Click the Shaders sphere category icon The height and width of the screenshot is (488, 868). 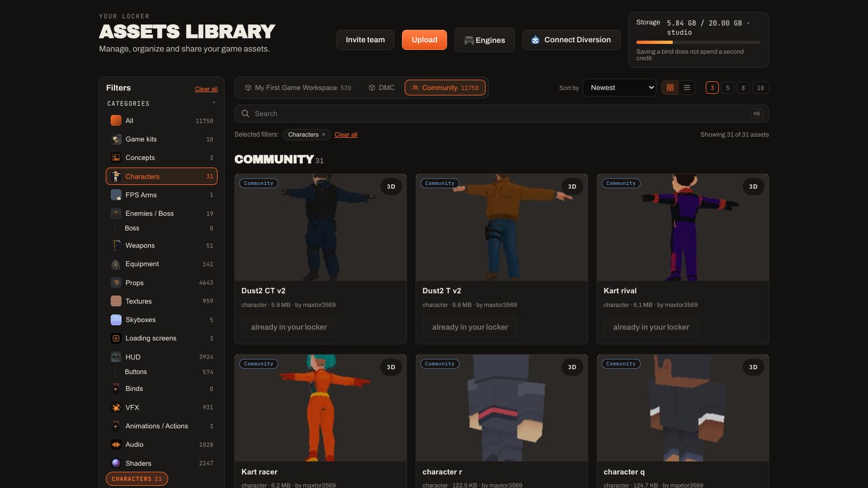pos(116,463)
